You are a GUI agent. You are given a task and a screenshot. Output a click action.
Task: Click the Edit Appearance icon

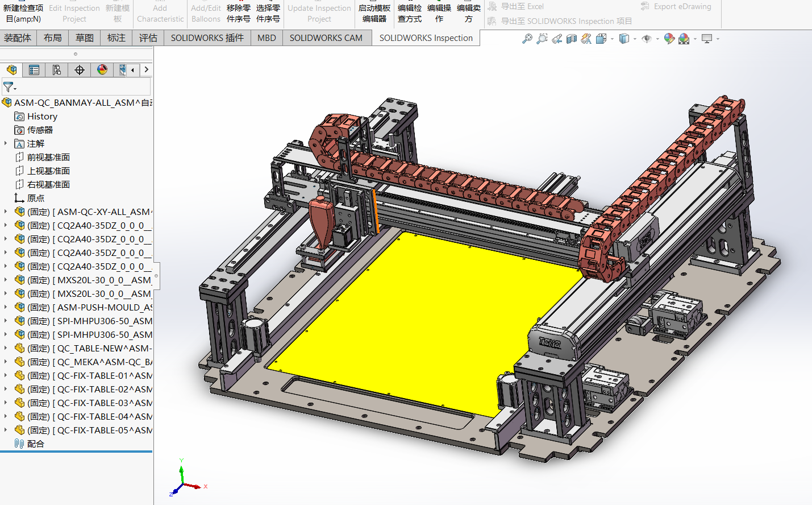(669, 39)
